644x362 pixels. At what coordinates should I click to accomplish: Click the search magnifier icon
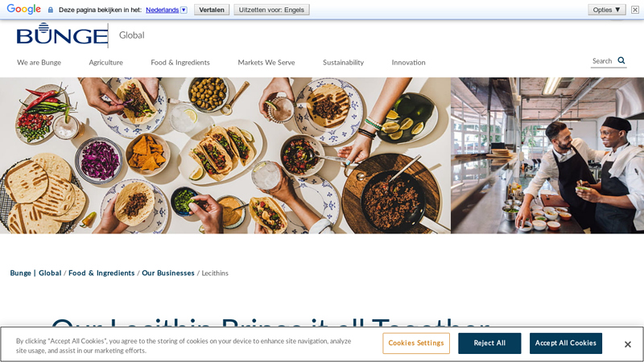[621, 61]
